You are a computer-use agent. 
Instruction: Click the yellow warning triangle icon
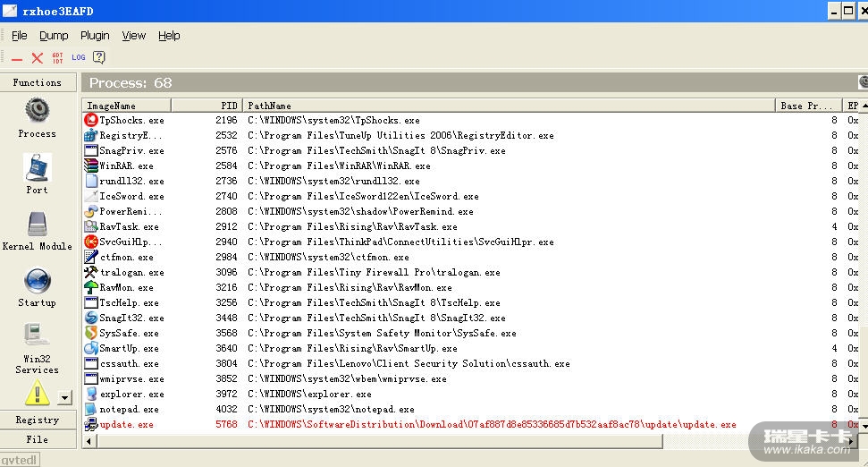37,393
